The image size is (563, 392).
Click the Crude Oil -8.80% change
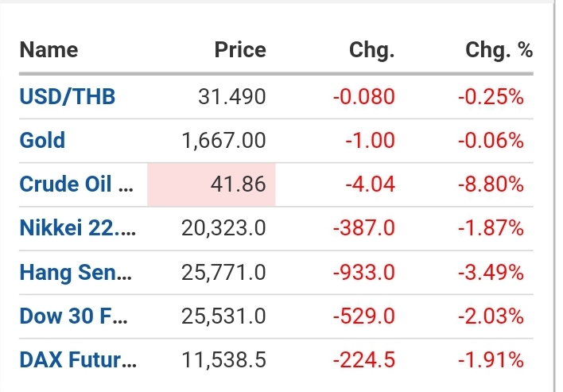491,184
